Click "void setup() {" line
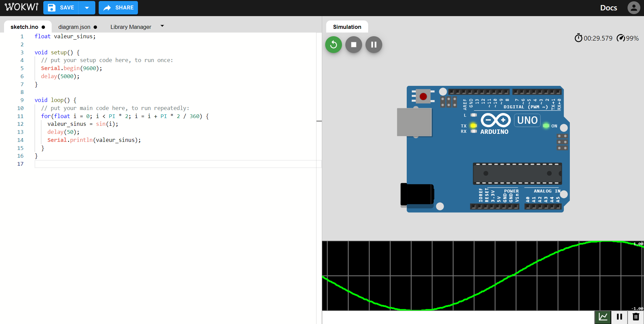 click(x=57, y=52)
